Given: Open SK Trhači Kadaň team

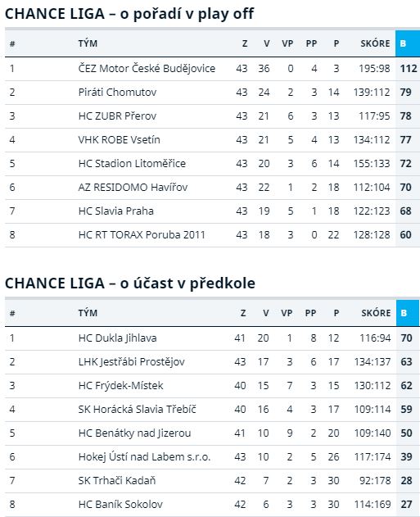Looking at the screenshot, I should tap(117, 480).
